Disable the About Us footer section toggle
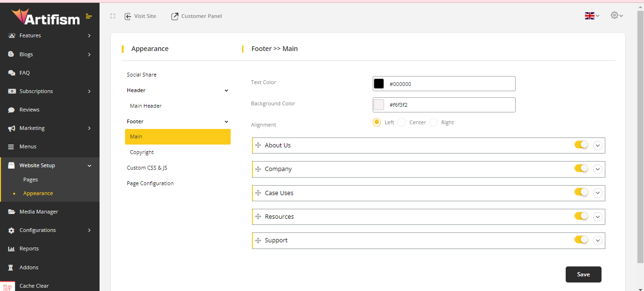 click(x=581, y=145)
